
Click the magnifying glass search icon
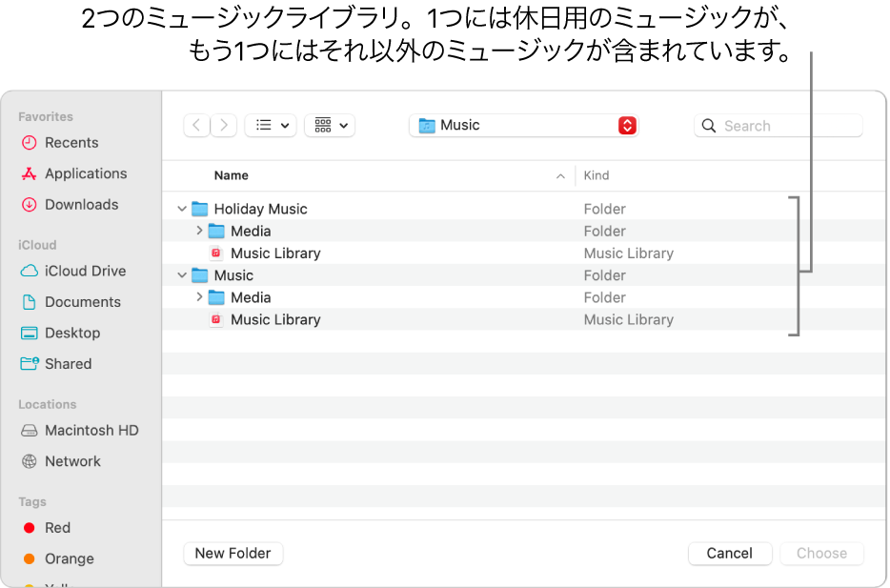coord(708,126)
